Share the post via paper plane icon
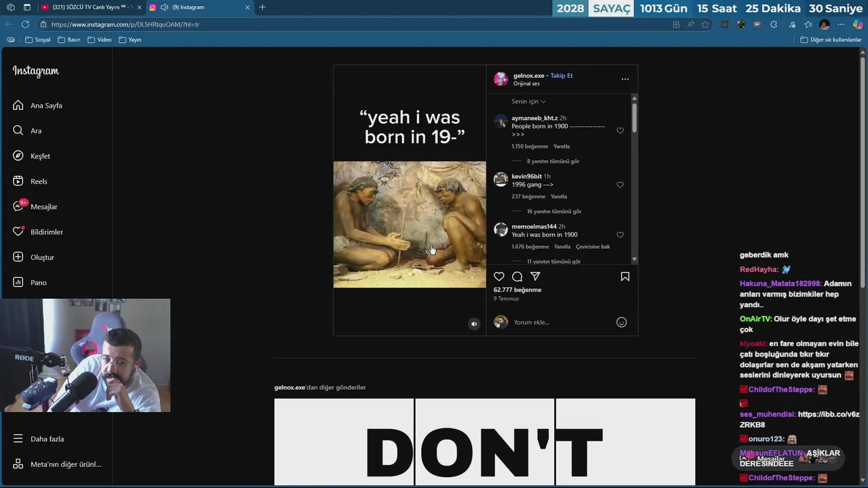Viewport: 868px width, 488px height. (x=535, y=277)
